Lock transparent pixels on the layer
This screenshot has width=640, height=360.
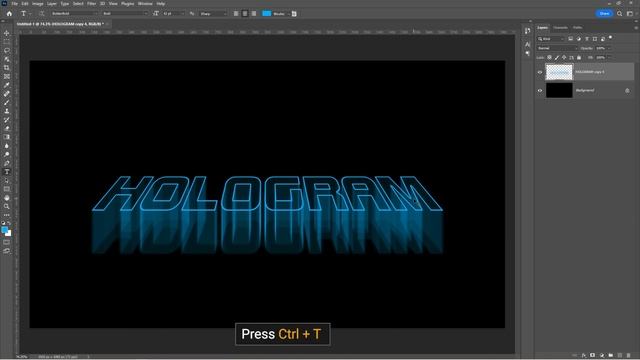click(549, 58)
